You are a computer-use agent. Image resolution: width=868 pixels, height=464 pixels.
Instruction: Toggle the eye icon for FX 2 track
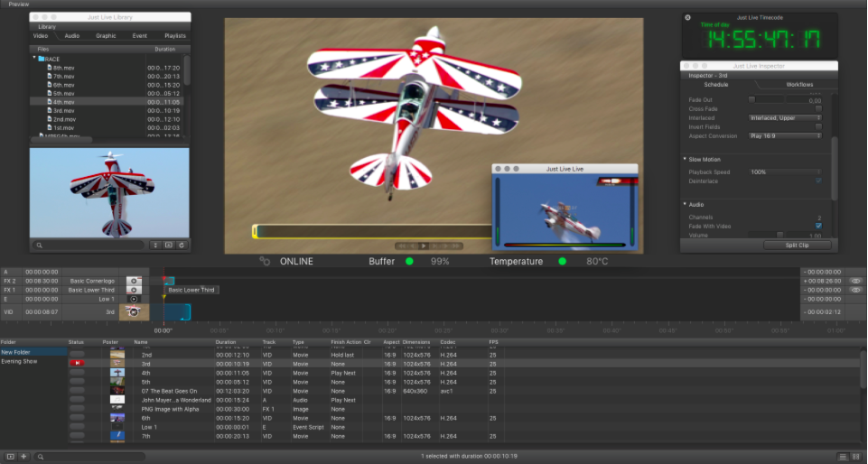click(856, 281)
